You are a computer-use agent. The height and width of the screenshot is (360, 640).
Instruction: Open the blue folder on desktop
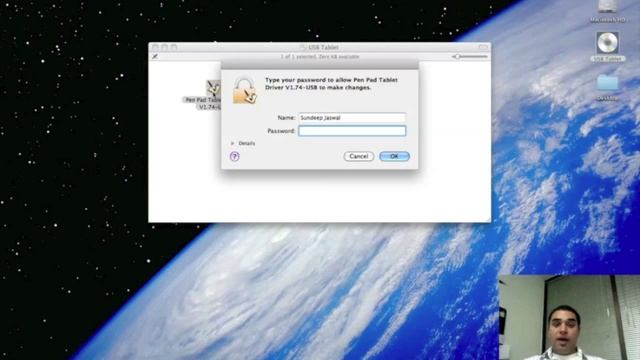[607, 83]
